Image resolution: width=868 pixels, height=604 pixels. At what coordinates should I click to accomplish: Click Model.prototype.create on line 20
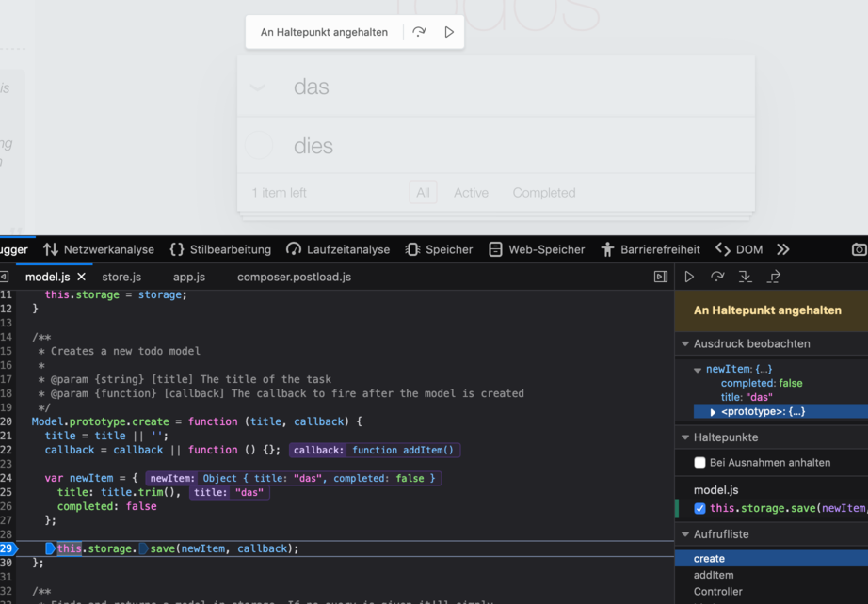coord(100,421)
